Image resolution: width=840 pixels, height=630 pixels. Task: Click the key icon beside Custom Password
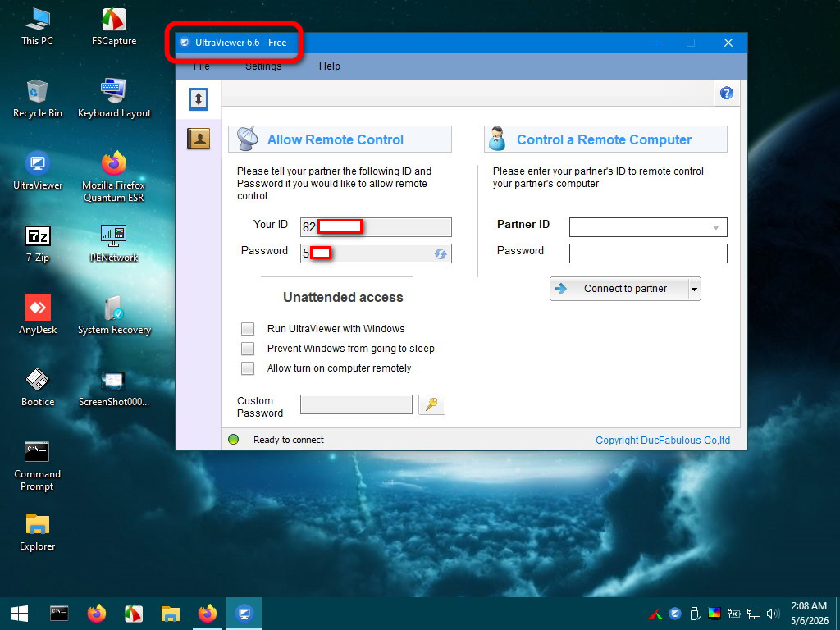[431, 404]
